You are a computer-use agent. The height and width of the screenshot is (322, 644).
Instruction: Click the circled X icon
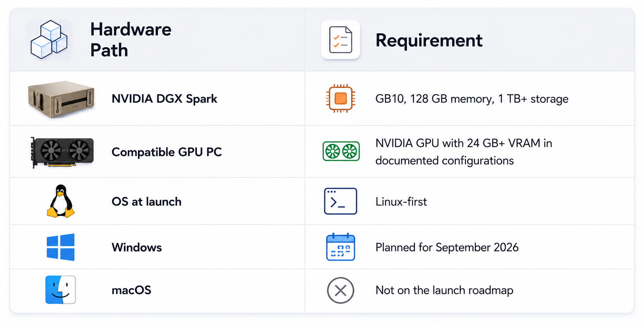341,290
